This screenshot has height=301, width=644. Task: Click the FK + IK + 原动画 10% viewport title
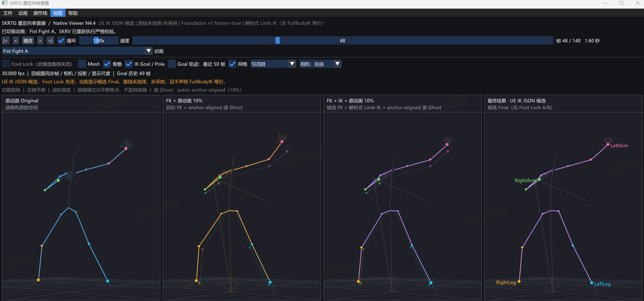pyautogui.click(x=350, y=101)
